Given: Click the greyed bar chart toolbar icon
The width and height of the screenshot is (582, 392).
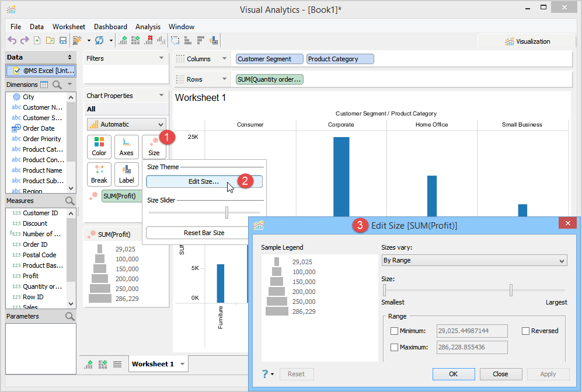Looking at the screenshot, I should pyautogui.click(x=161, y=40).
